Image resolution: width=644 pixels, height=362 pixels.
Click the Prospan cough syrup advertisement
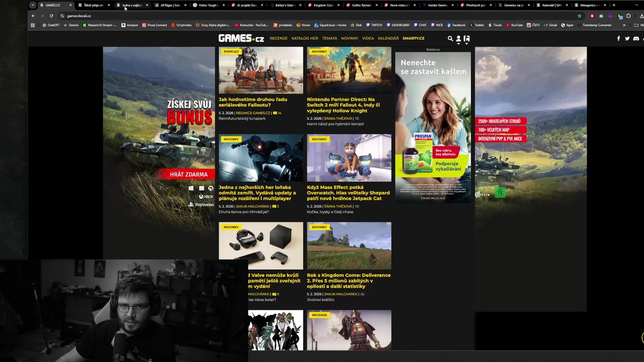433,127
